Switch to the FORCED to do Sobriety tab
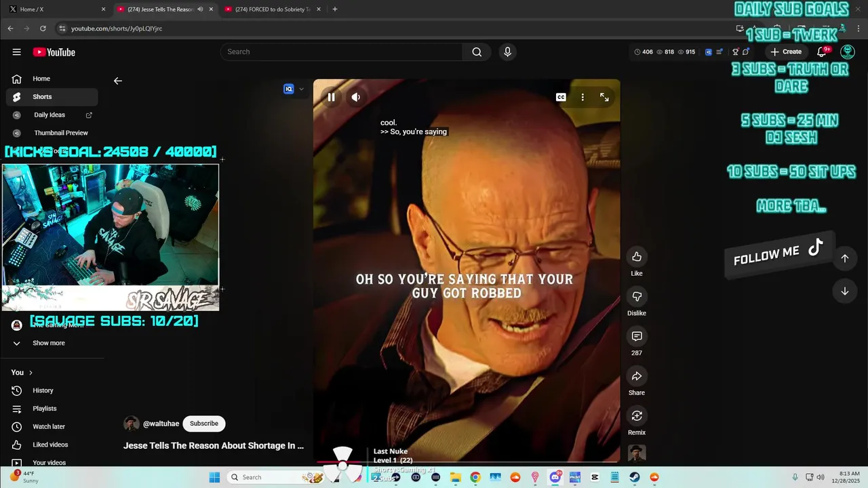This screenshot has width=868, height=488. point(271,9)
